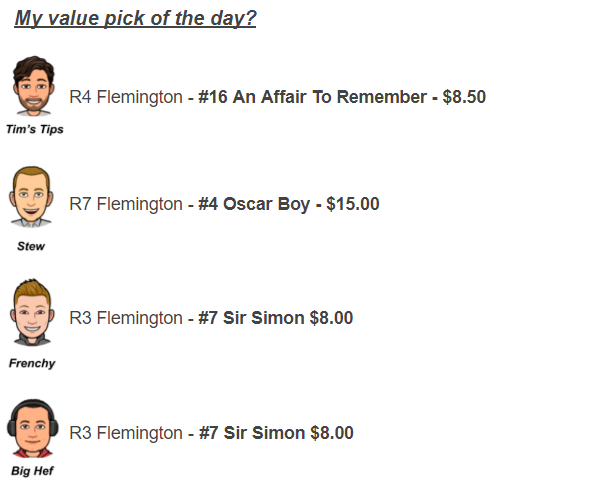The image size is (606, 497).
Task: Click the 'My value pick of the day?' heading
Action: point(135,18)
